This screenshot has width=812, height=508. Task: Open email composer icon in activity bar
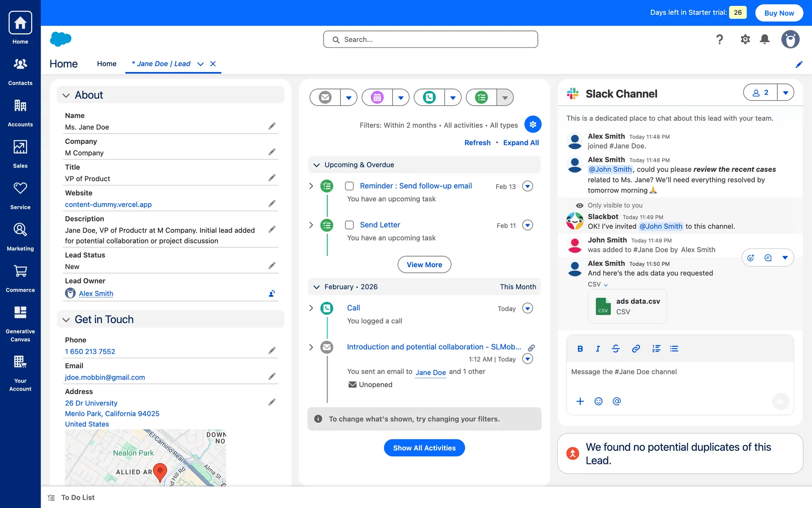point(325,97)
